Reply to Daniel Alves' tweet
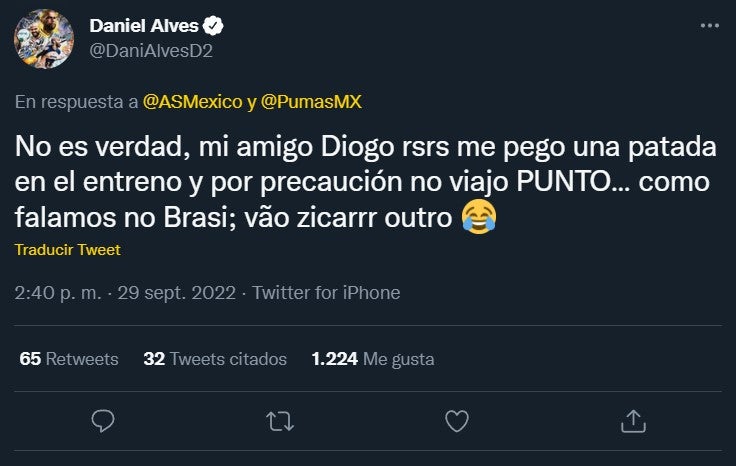Viewport: 736px width, 466px height. [x=104, y=422]
